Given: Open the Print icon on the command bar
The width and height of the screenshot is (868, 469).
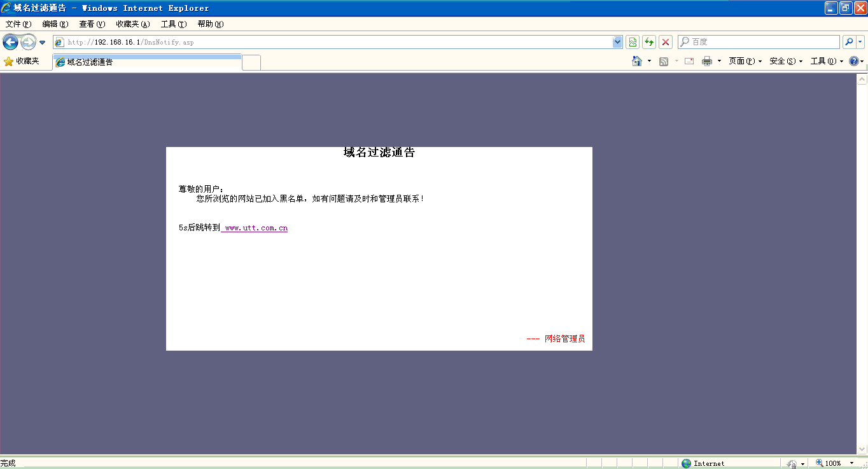Looking at the screenshot, I should pyautogui.click(x=708, y=61).
